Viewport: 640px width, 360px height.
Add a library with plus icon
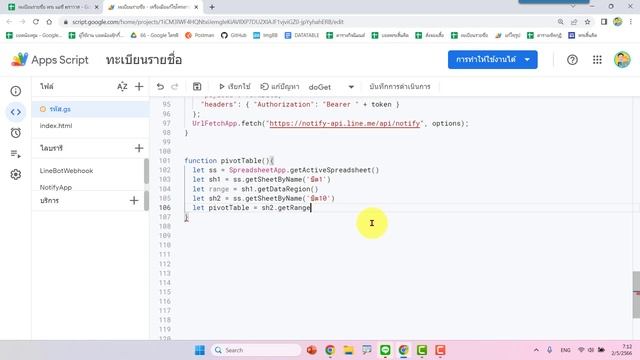tap(139, 148)
